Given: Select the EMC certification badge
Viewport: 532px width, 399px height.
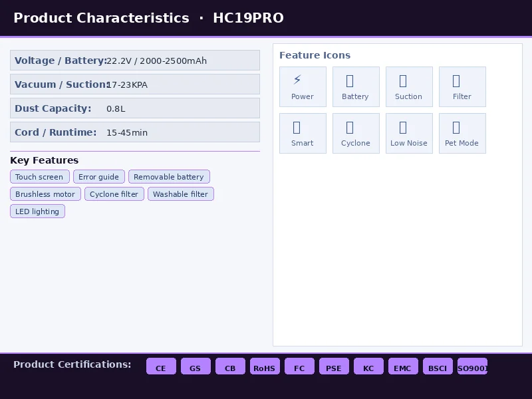Looking at the screenshot, I should pyautogui.click(x=404, y=366).
